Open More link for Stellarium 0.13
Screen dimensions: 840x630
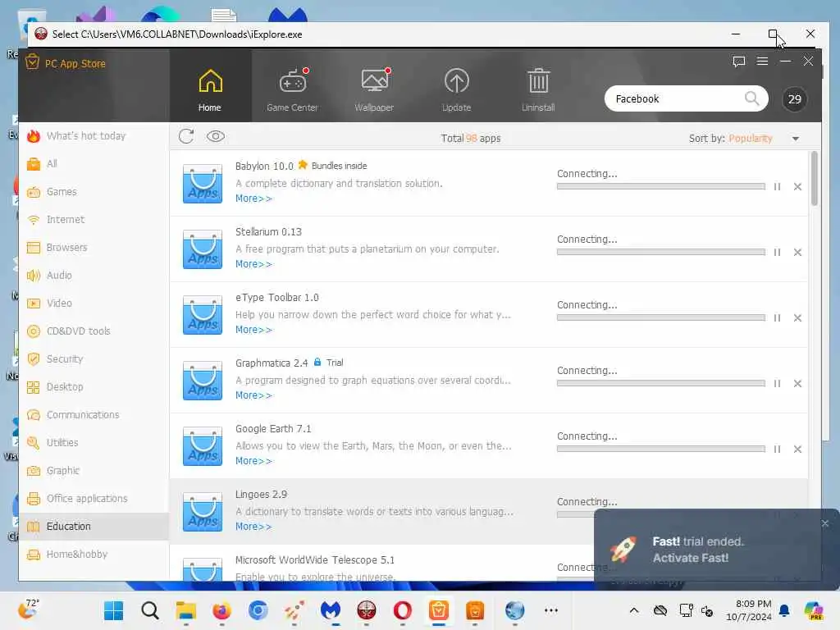(253, 264)
